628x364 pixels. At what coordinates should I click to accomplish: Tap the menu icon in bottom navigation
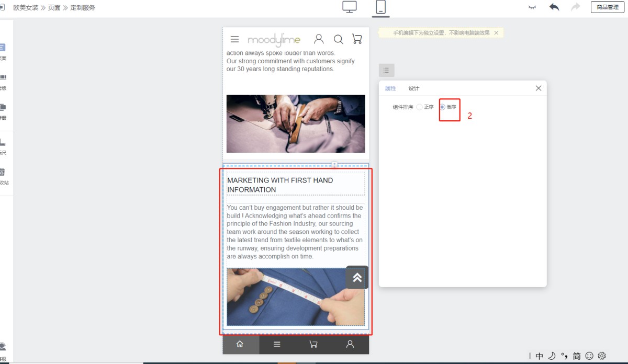[x=277, y=344]
